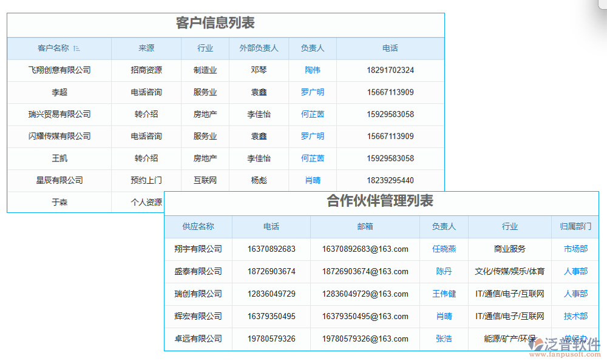
Task: Click the 来源 column header
Action: coord(146,49)
